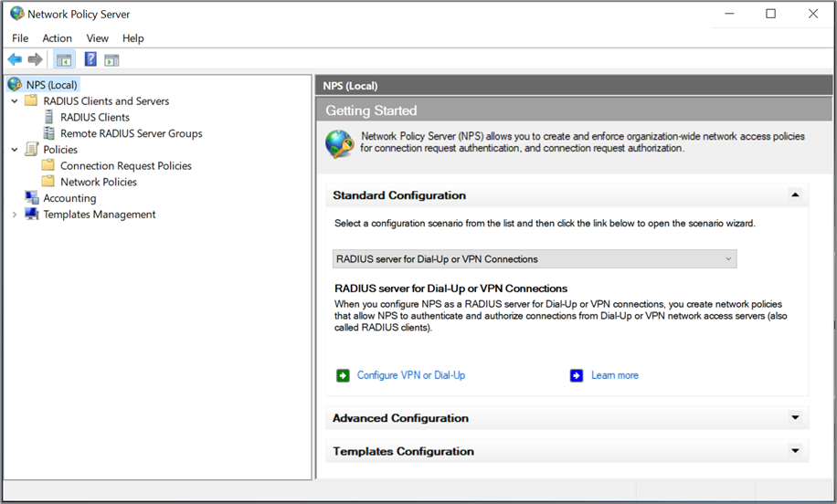Click the Forward arrow toolbar icon
The height and width of the screenshot is (504, 837).
coord(36,60)
